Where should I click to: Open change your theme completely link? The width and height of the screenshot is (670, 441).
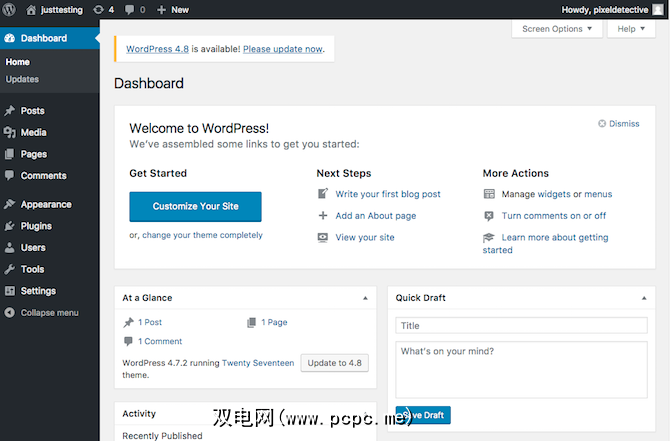pyautogui.click(x=202, y=235)
